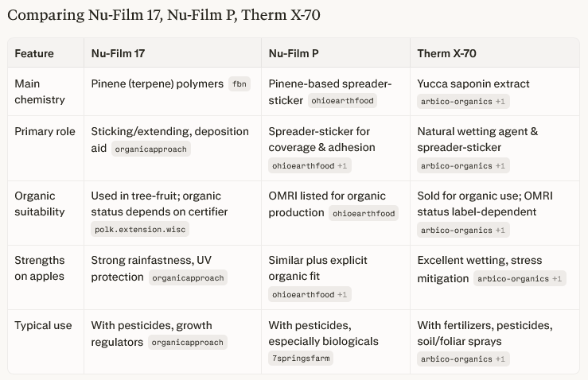The width and height of the screenshot is (588, 380).
Task: Open the polk.extension.wisc citation link
Action: pos(140,230)
